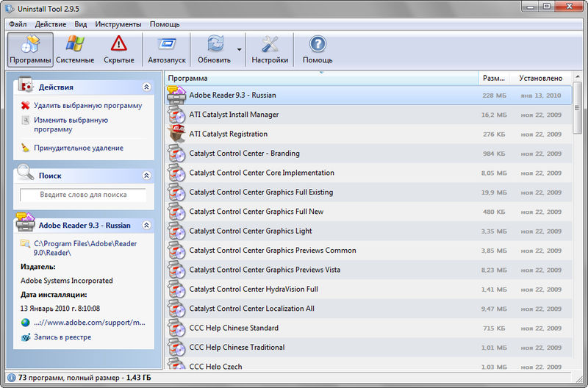Open dropdown arrow beside Обновить
The image size is (588, 388).
[240, 49]
